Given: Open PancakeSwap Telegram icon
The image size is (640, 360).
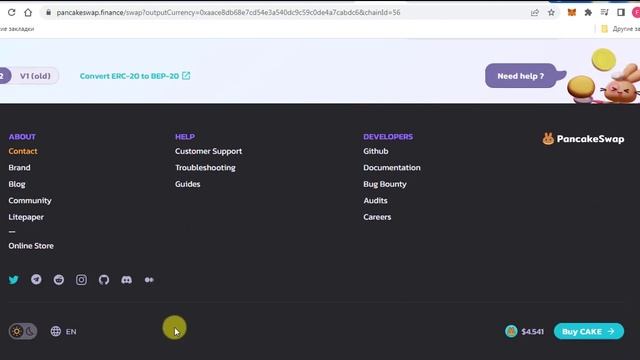Looking at the screenshot, I should pos(36,279).
